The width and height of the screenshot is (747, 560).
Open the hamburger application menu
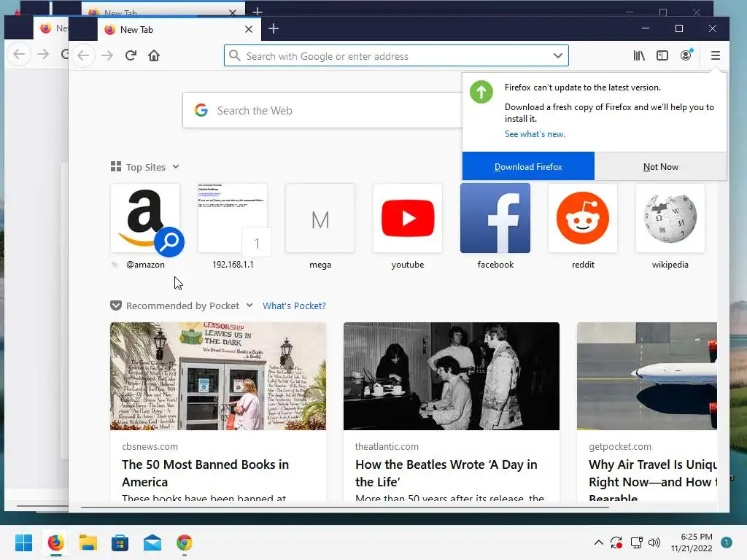[715, 55]
